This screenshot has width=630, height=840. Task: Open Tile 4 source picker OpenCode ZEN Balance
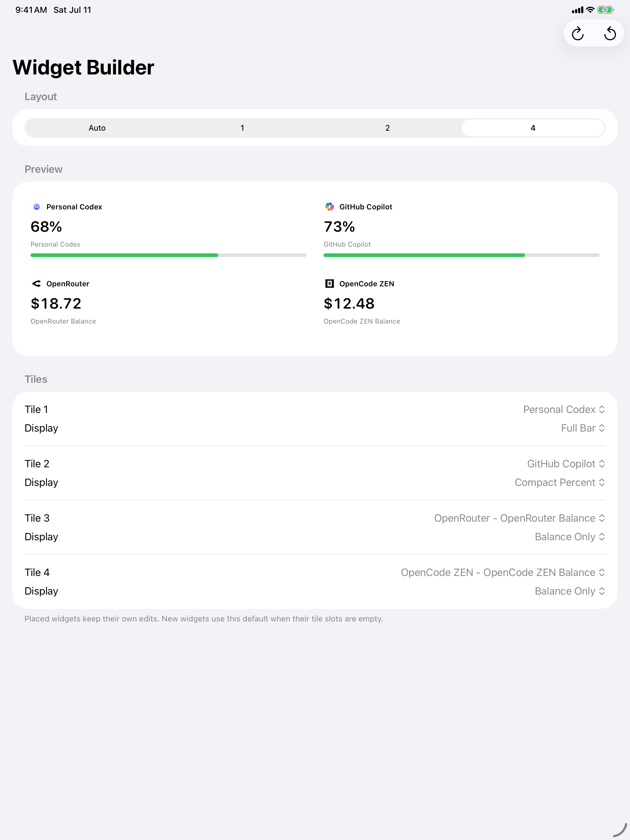[503, 572]
